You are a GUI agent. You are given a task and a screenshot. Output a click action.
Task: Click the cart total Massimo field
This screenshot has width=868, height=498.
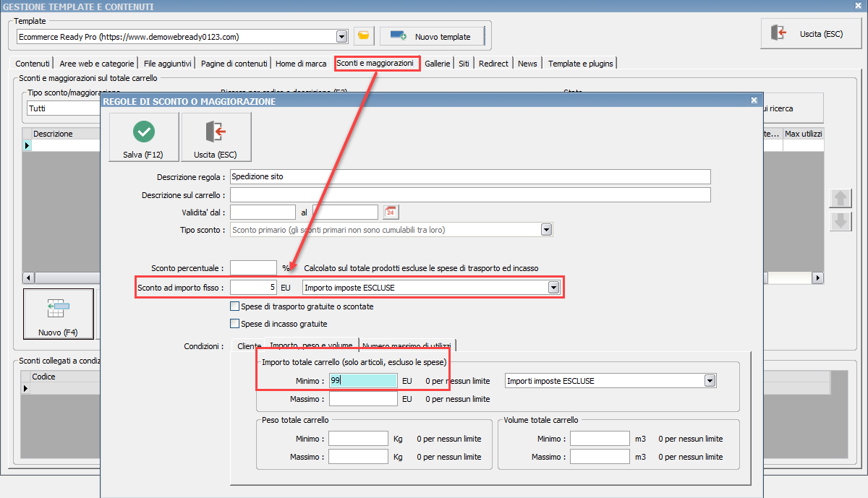click(x=363, y=399)
